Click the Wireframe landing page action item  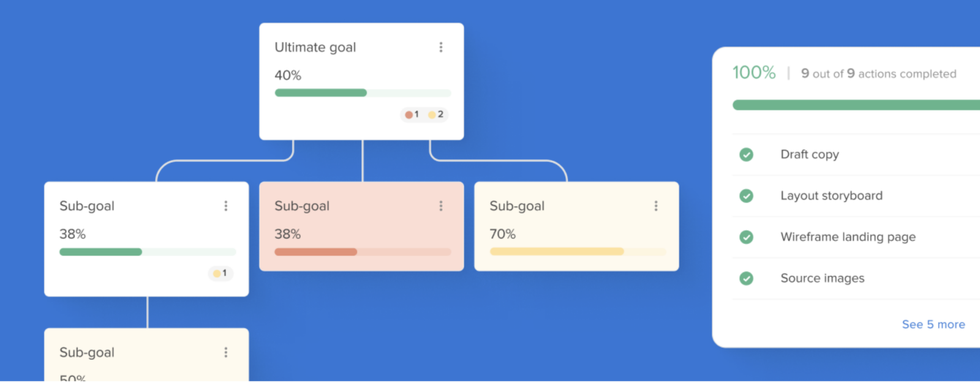tap(848, 237)
